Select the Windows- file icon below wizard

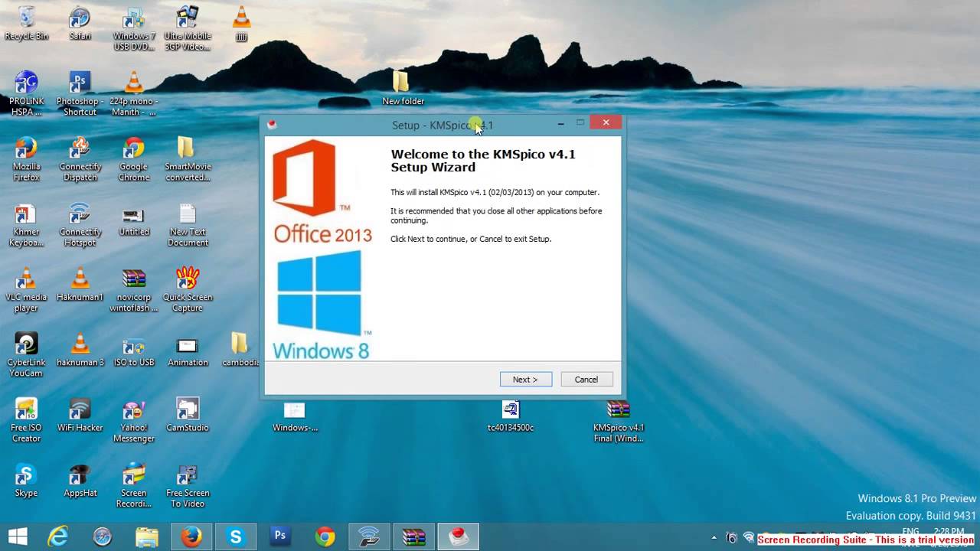click(x=295, y=417)
